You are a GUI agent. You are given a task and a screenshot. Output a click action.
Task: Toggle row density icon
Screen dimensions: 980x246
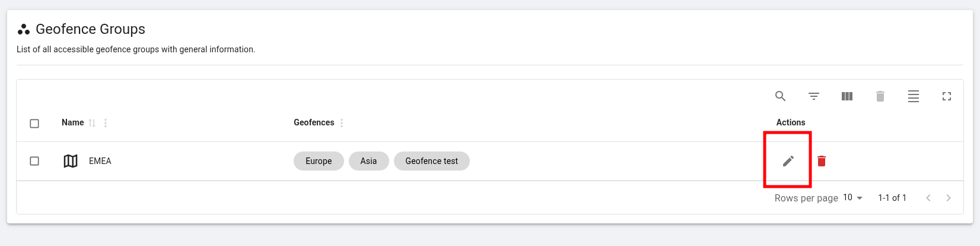tap(914, 96)
